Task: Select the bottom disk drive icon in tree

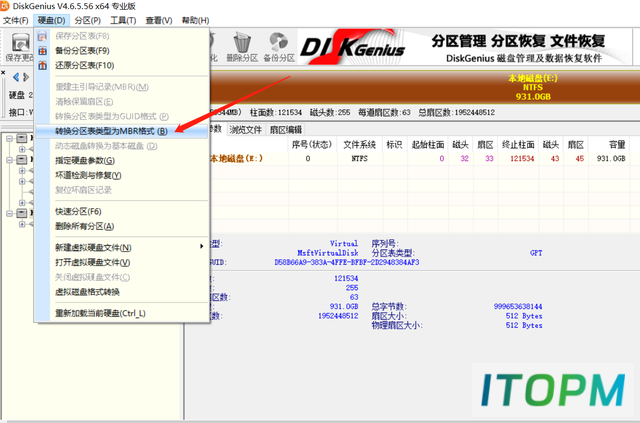Action: pyautogui.click(x=22, y=213)
